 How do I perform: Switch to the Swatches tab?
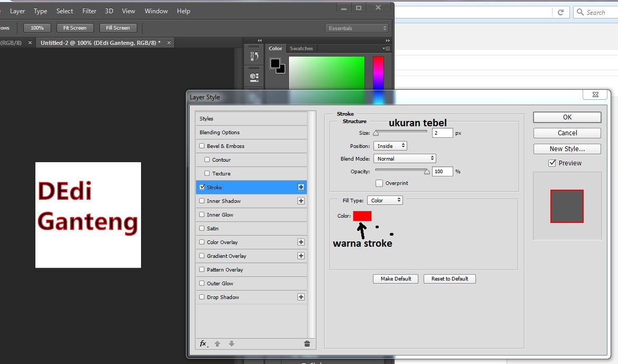pyautogui.click(x=301, y=48)
